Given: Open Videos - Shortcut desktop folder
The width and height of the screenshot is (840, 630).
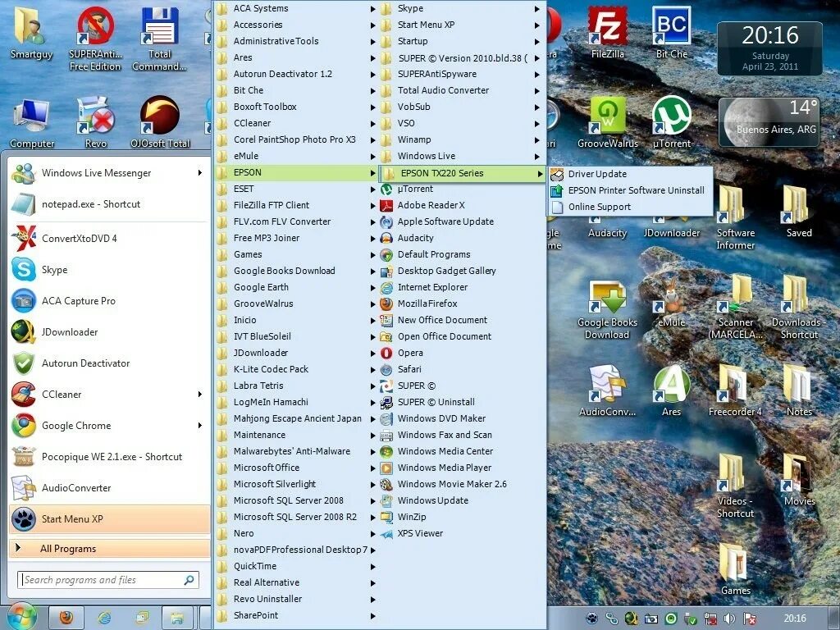Looking at the screenshot, I should [x=735, y=486].
